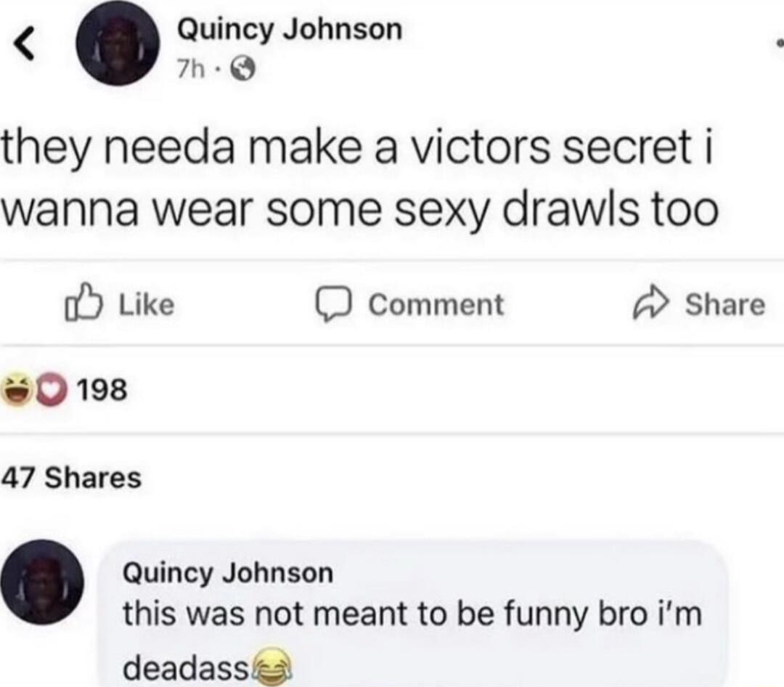Screen dimensions: 784x687
Task: Open Quincy Johnson's name in the comment
Action: click(226, 572)
